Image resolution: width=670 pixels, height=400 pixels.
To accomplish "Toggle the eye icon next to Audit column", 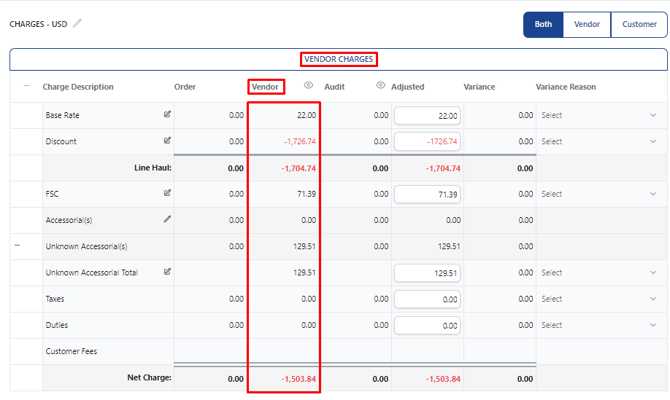I will coord(380,85).
